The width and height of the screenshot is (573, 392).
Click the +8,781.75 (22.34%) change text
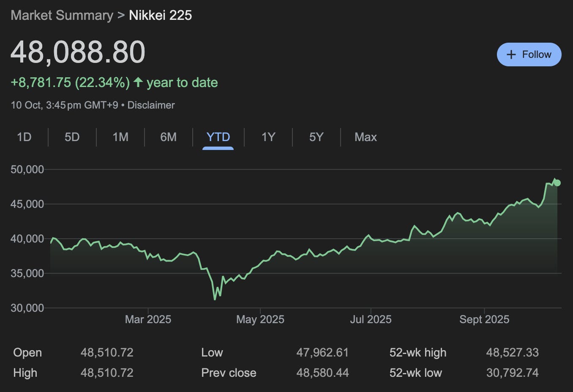pyautogui.click(x=70, y=82)
